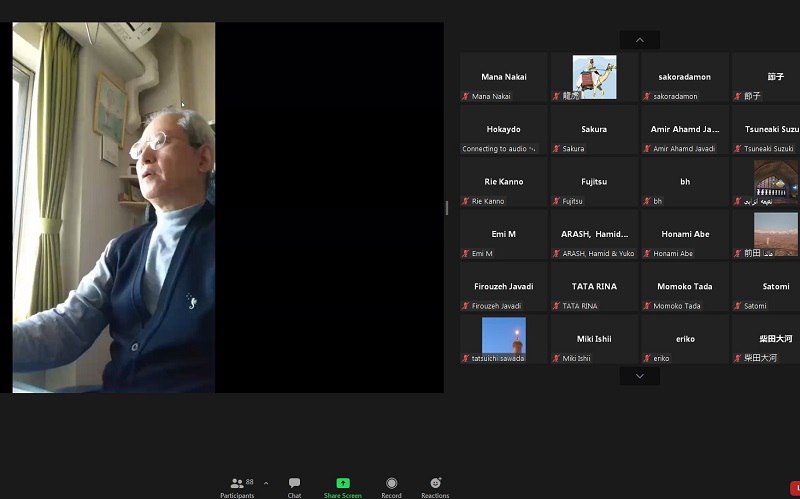Select the sakoradamon participant tile
800x499 pixels.
[685, 77]
